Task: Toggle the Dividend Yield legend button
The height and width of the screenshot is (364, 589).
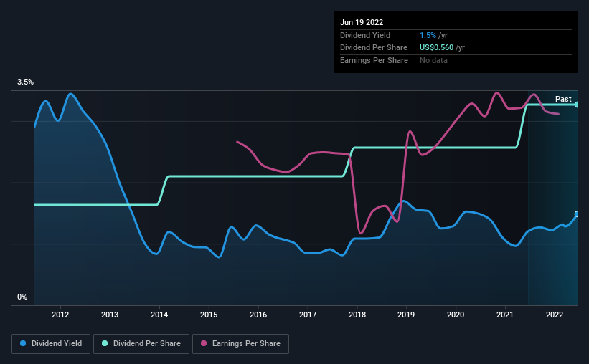Action: (51, 343)
